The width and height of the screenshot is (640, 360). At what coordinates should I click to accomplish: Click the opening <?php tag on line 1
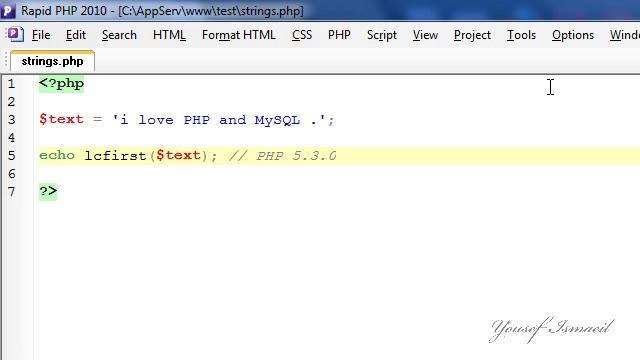pos(62,84)
